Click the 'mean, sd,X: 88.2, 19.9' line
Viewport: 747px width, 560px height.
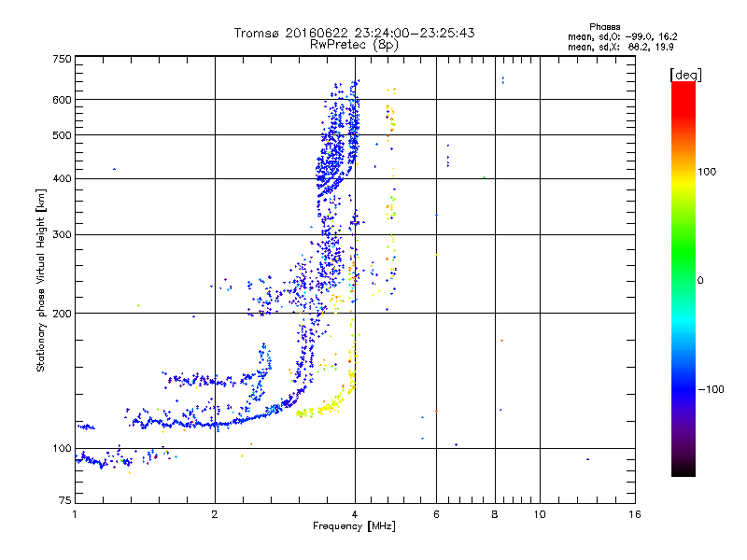pyautogui.click(x=620, y=47)
